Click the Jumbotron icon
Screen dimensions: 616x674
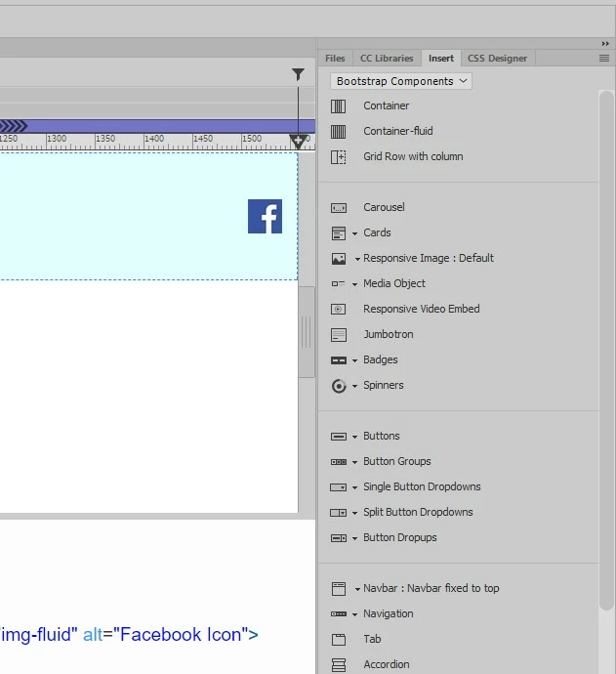[x=339, y=335]
